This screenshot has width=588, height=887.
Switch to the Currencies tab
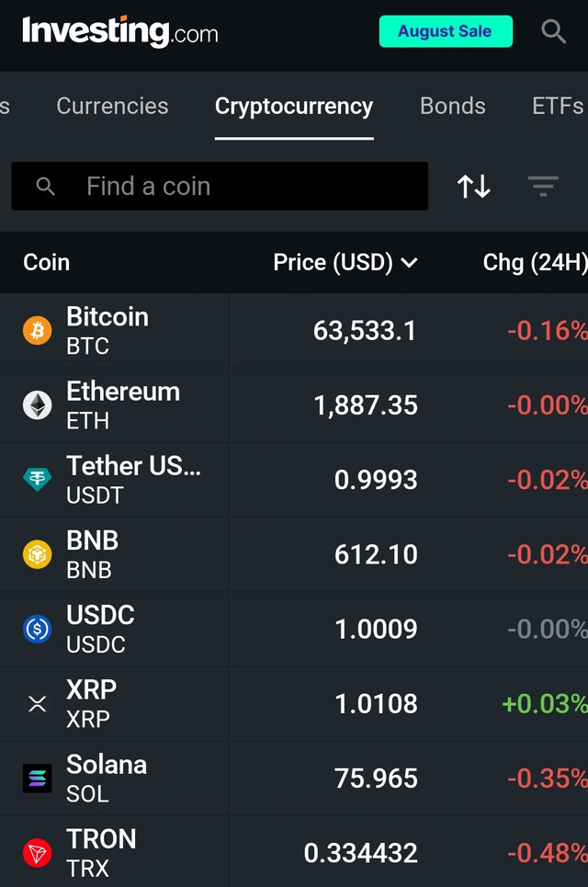click(x=112, y=106)
